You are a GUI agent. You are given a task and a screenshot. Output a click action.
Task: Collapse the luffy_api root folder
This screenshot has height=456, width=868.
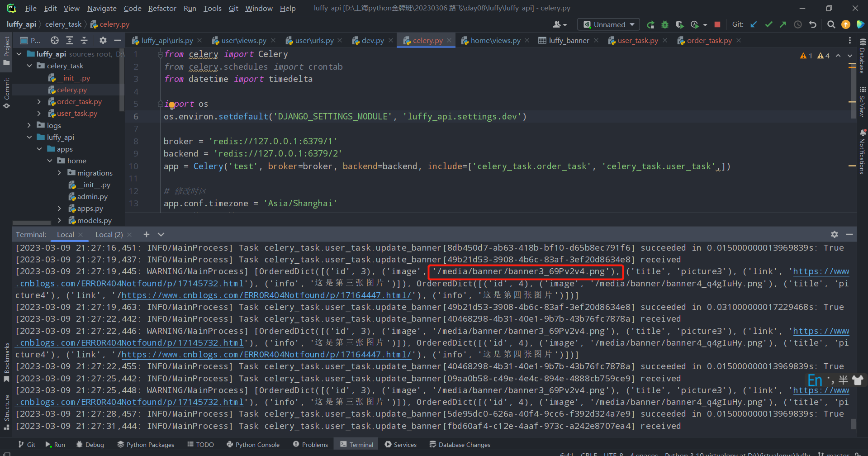click(x=19, y=54)
